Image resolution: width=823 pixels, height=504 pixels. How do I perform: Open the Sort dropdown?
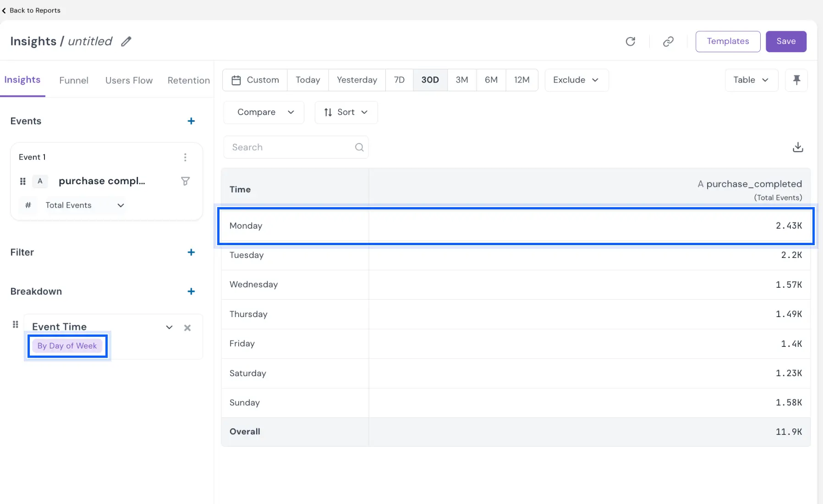346,112
